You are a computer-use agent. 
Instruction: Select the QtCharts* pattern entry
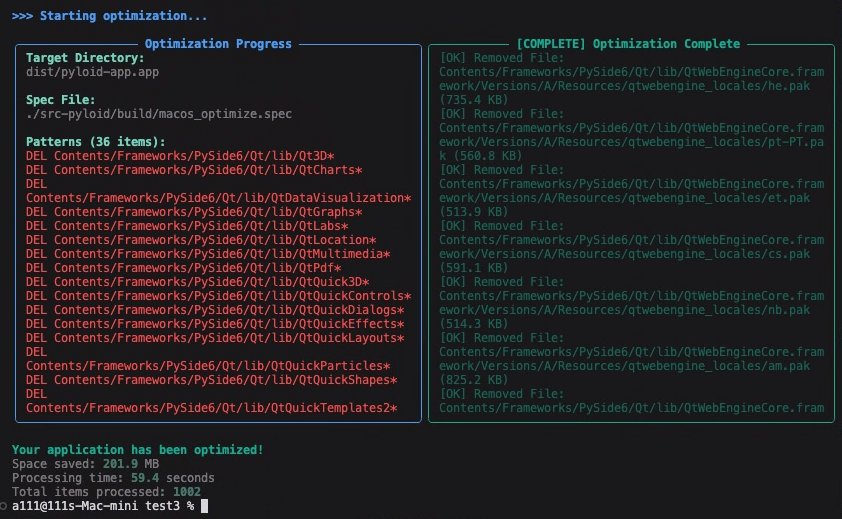point(194,170)
